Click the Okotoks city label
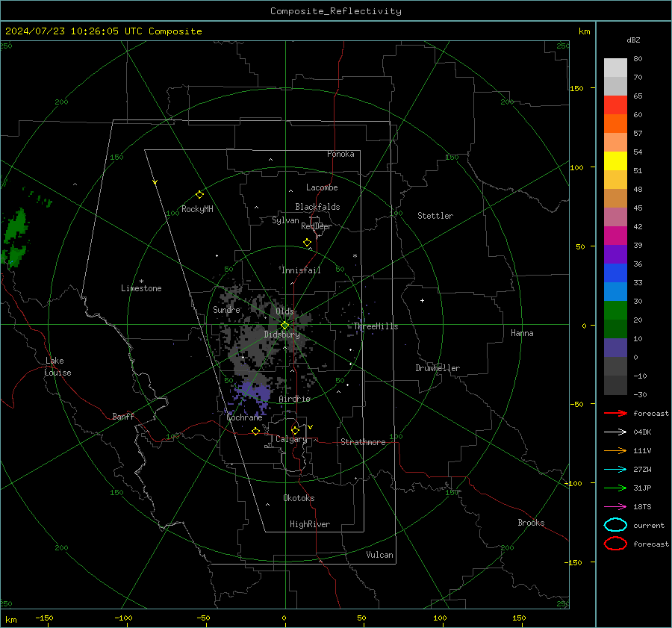Screen dimensions: 672x628 click(x=299, y=498)
